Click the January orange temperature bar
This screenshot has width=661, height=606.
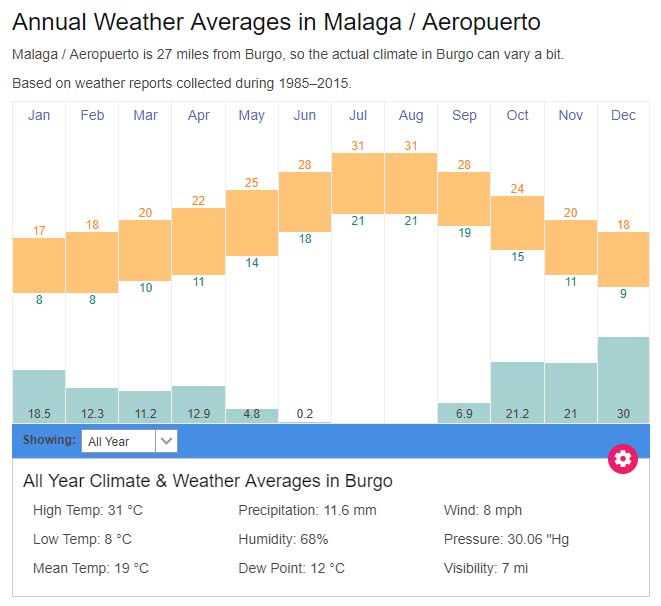click(x=39, y=265)
